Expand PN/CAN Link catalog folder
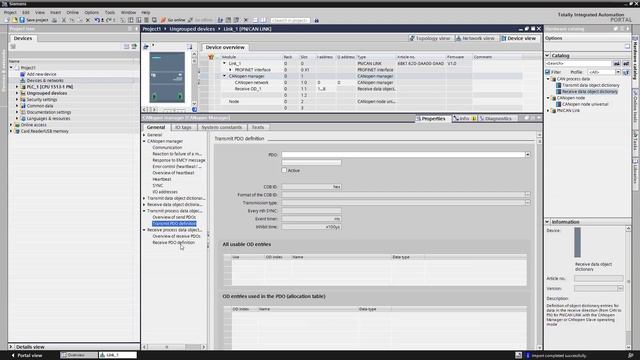 (x=548, y=111)
